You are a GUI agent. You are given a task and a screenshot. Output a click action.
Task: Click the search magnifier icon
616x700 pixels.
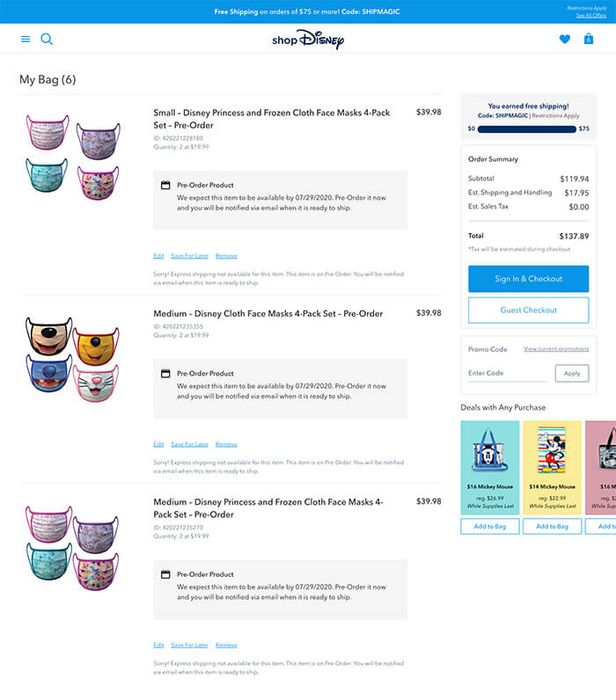[47, 40]
